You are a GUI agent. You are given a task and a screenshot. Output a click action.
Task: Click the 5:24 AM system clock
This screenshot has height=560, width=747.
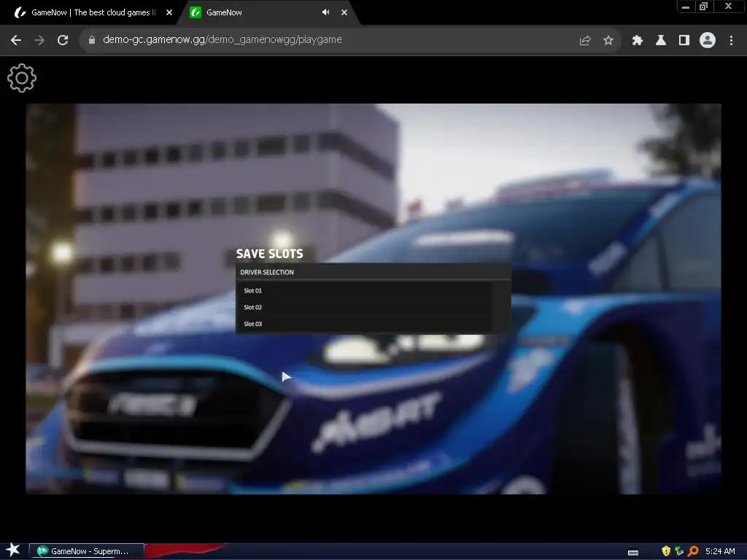pos(720,551)
